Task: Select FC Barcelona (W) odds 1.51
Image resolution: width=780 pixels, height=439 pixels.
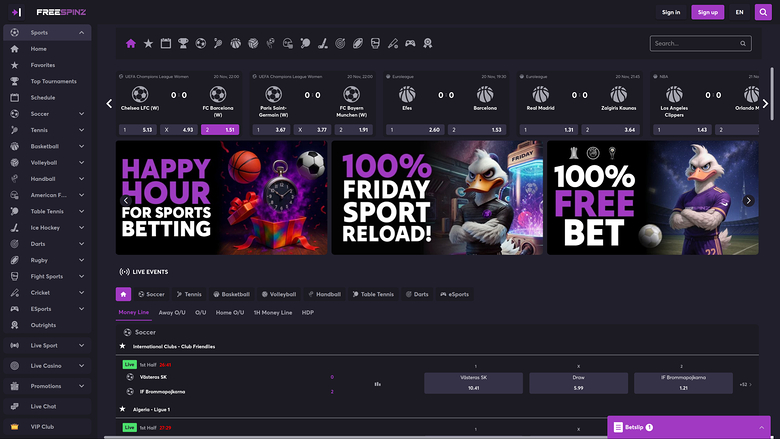Action: [220, 130]
